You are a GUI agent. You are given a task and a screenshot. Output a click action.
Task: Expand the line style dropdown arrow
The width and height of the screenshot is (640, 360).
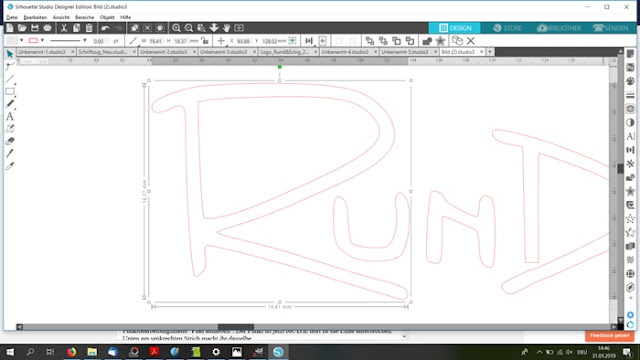coord(84,40)
